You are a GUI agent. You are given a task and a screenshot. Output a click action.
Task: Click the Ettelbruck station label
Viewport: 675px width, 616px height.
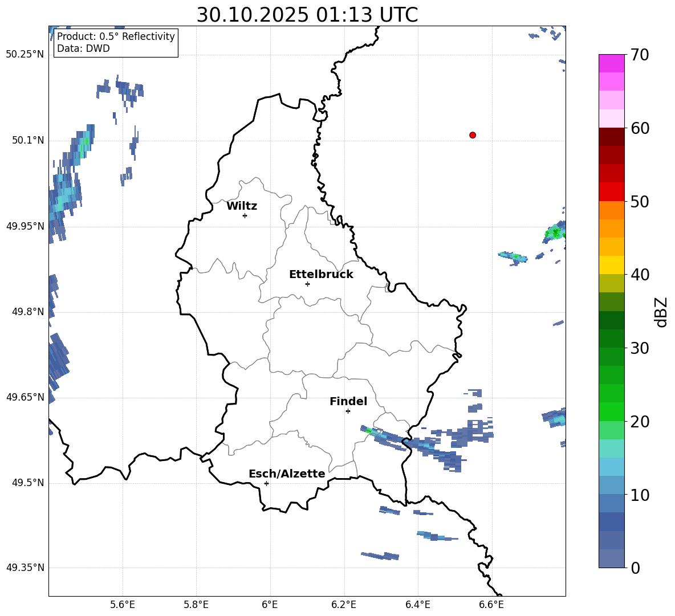[321, 275]
